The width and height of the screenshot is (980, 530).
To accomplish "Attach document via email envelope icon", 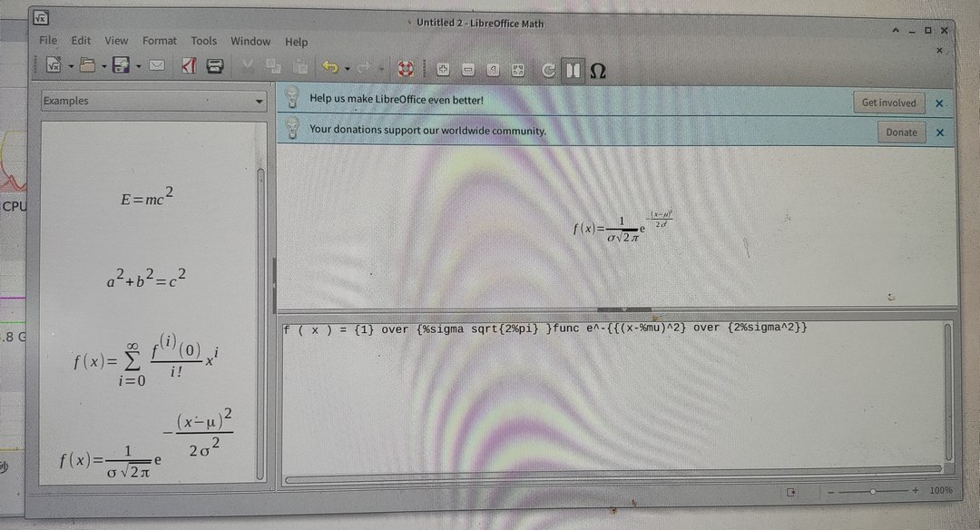I will pyautogui.click(x=158, y=65).
